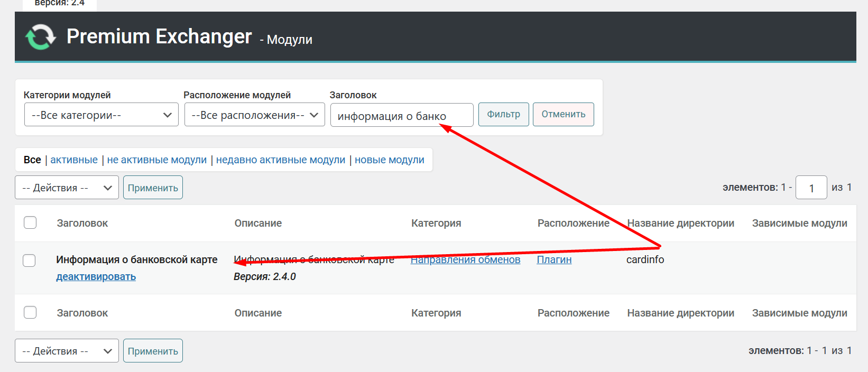
Task: View недавно активные модули
Action: click(281, 160)
